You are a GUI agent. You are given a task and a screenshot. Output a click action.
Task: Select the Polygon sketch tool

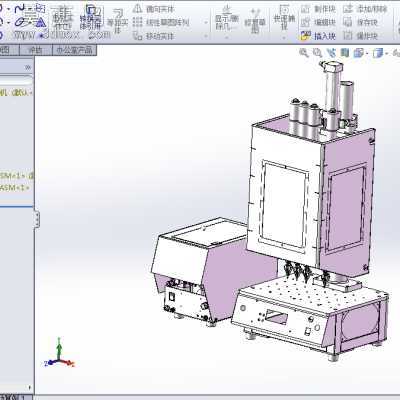(40, 22)
